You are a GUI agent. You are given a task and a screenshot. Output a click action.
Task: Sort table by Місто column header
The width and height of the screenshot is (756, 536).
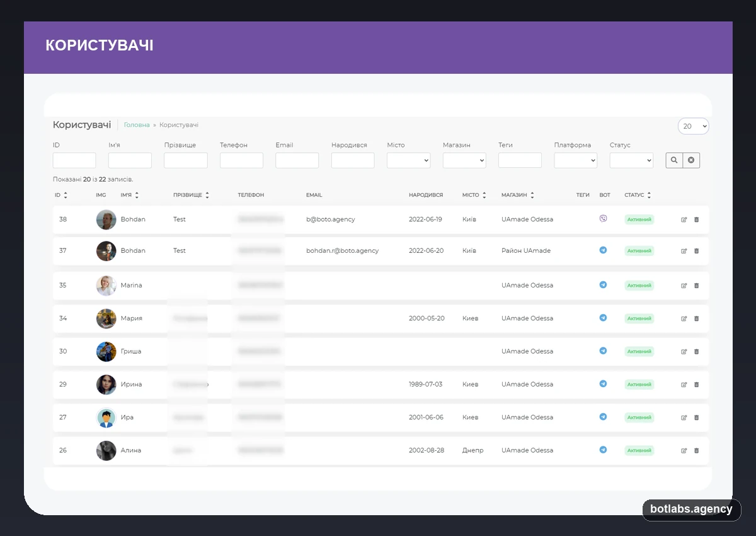tap(474, 195)
